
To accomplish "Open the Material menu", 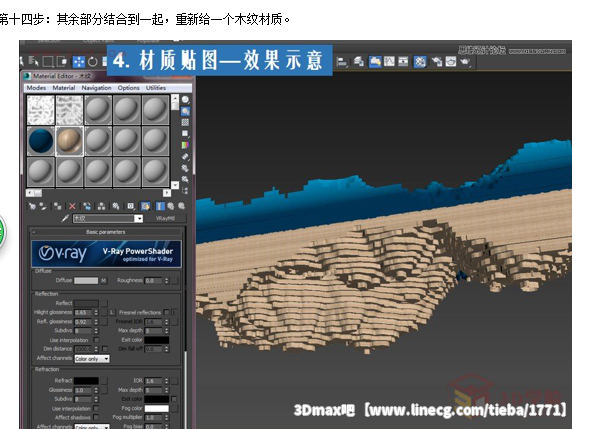I will [x=64, y=88].
